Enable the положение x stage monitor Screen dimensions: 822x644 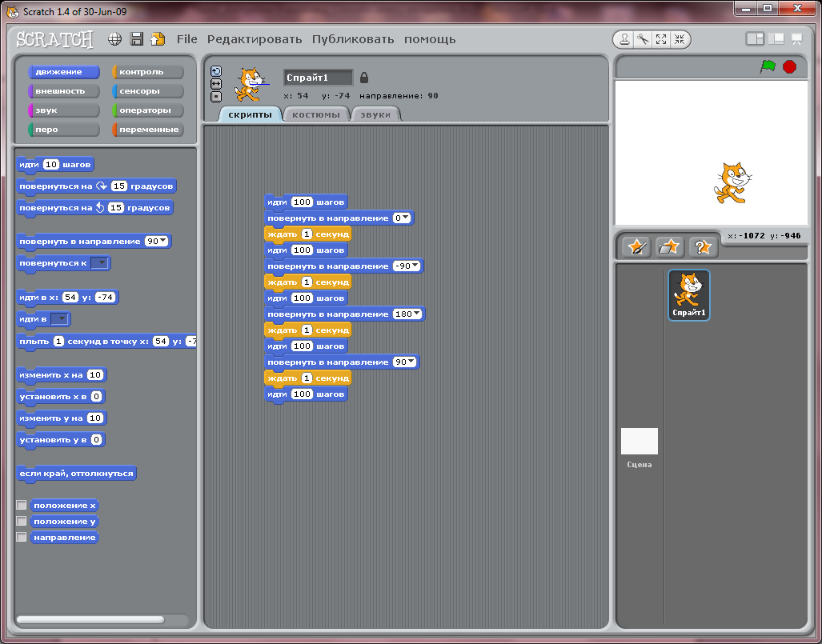22,505
